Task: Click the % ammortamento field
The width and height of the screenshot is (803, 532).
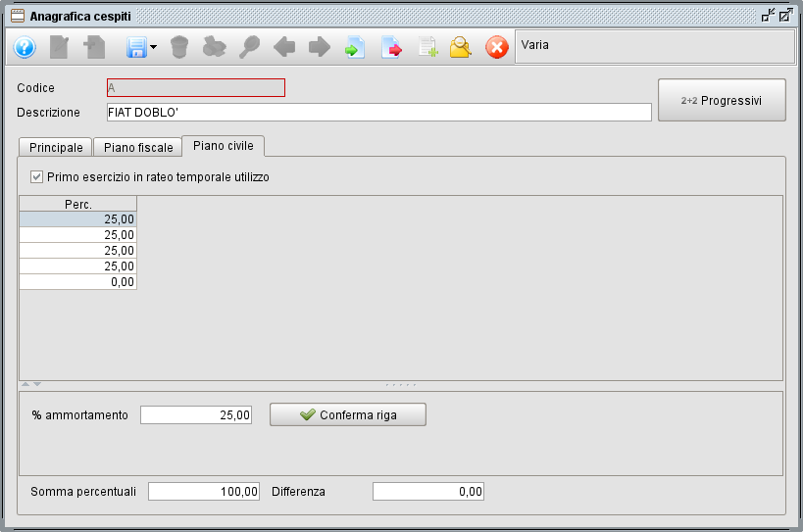Action: tap(196, 414)
